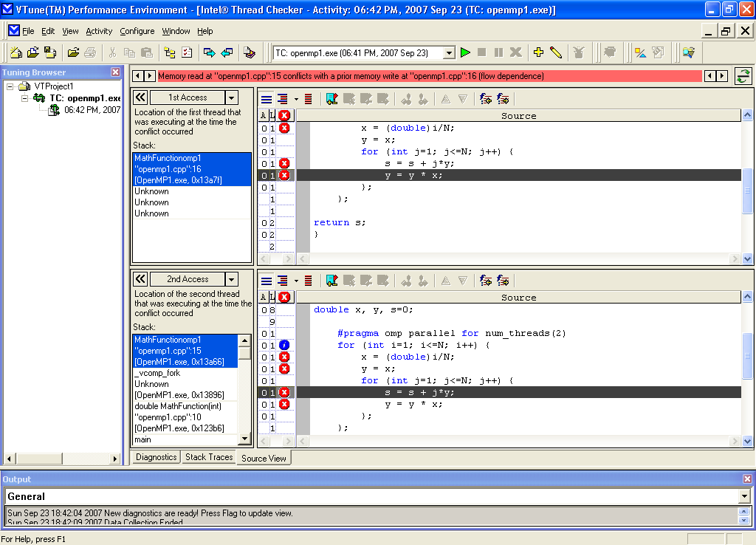This screenshot has height=545, width=756.
Task: Click bookmark icon in 1st Access source toolbar
Action: (331, 100)
